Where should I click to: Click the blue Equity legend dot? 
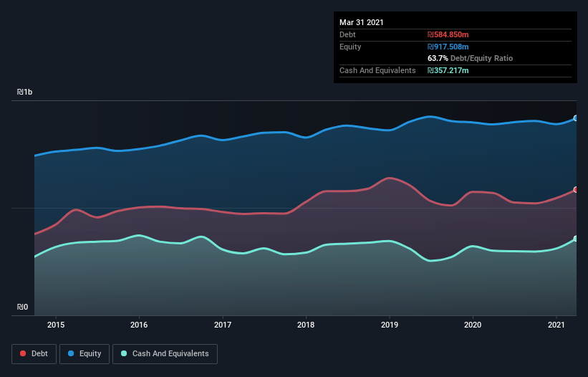tap(71, 353)
